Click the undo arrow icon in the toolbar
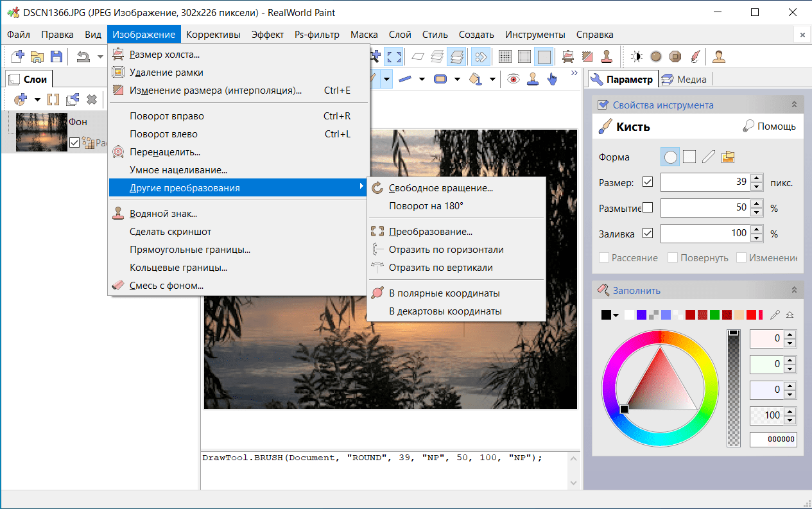The height and width of the screenshot is (509, 812). (83, 56)
